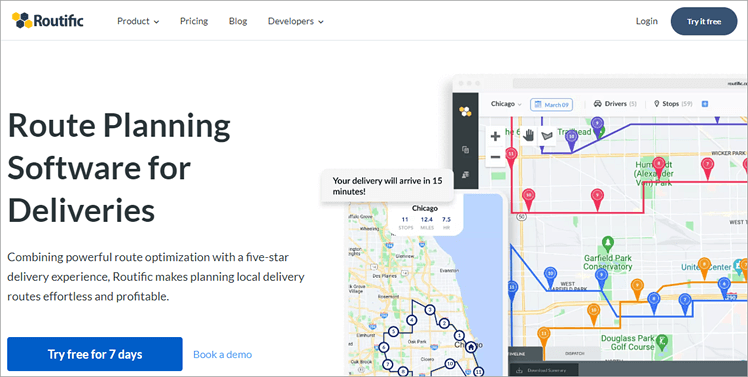Open the March 09 date picker
This screenshot has width=748, height=377.
[x=551, y=105]
